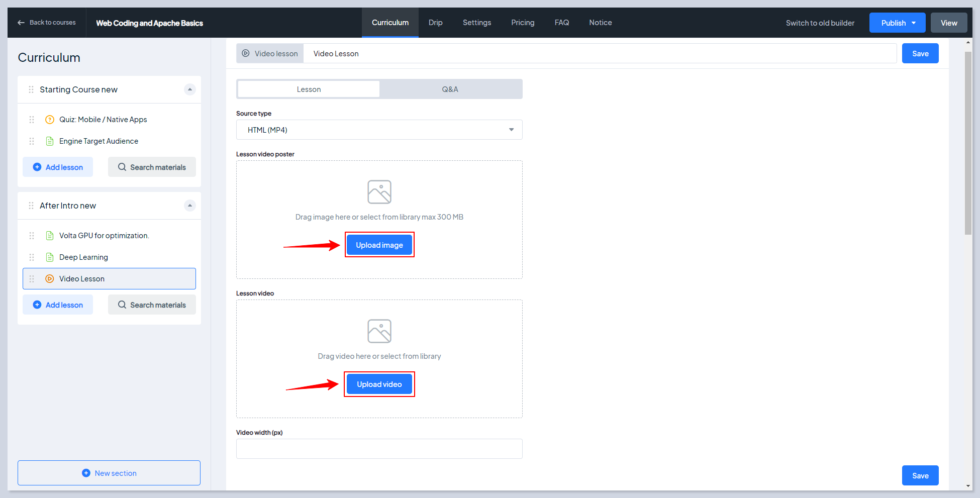This screenshot has height=498, width=980.
Task: Click the quiz icon beside Mobile / Native Apps
Action: (x=50, y=120)
